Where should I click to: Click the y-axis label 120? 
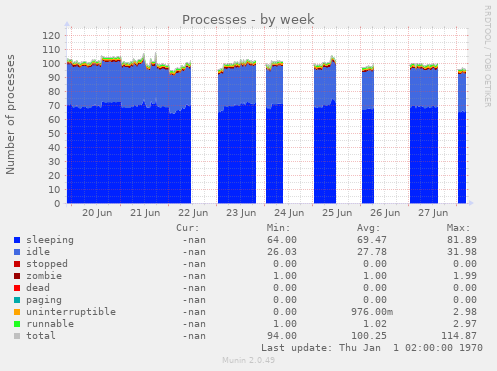[51, 36]
